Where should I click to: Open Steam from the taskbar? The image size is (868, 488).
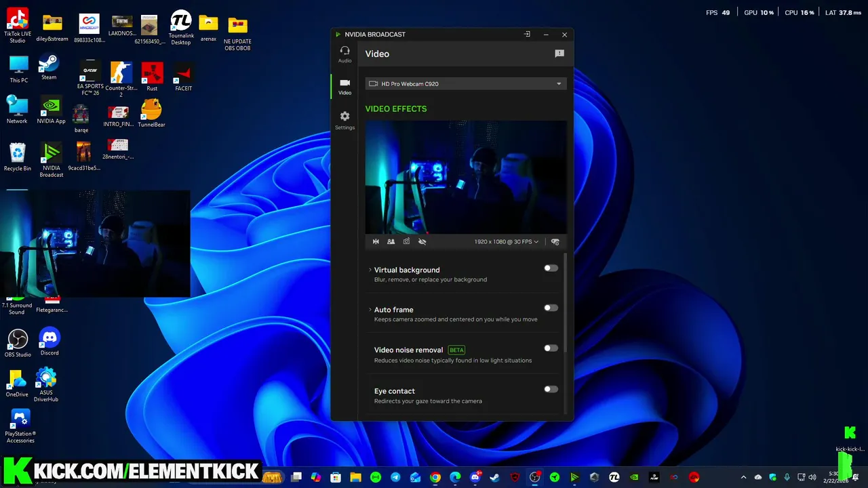[x=495, y=477]
